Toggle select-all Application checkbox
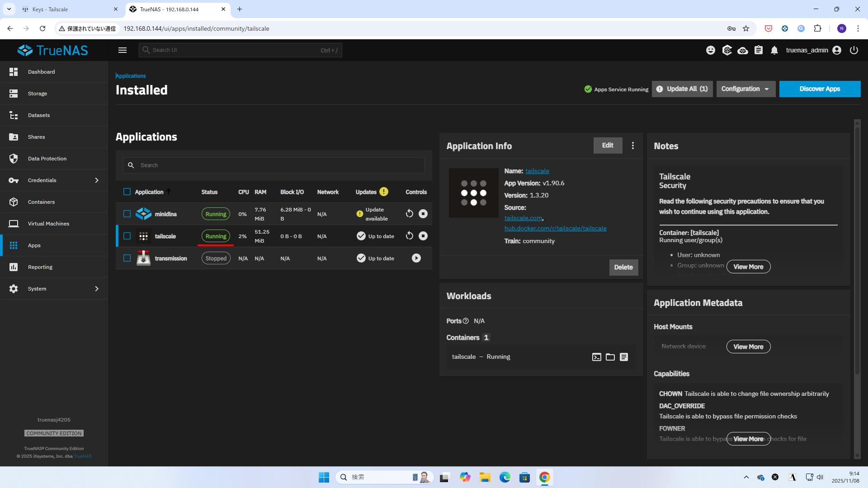The height and width of the screenshot is (488, 868). [127, 192]
